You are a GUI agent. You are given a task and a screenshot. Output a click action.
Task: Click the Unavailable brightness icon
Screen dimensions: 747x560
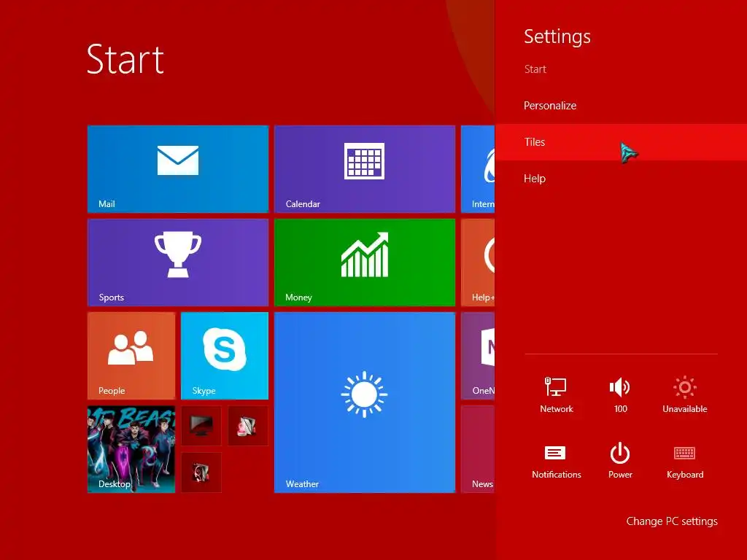(x=684, y=394)
